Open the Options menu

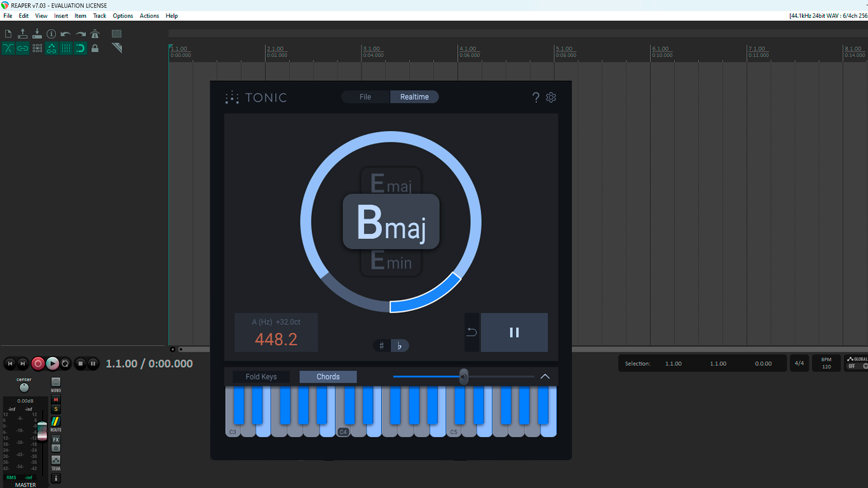tap(123, 16)
